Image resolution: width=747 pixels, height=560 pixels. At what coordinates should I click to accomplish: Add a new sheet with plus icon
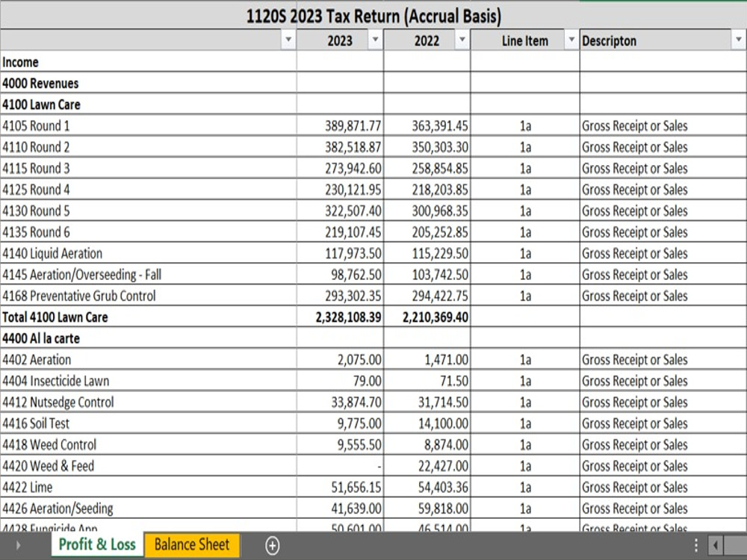point(273,546)
